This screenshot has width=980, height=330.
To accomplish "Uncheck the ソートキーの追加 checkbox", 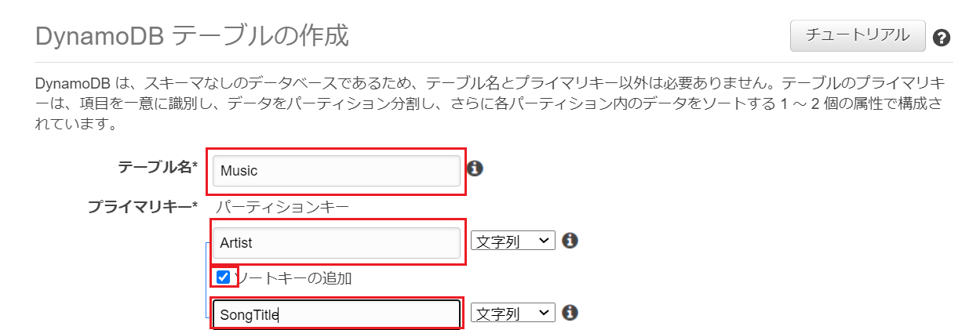I will tap(223, 277).
